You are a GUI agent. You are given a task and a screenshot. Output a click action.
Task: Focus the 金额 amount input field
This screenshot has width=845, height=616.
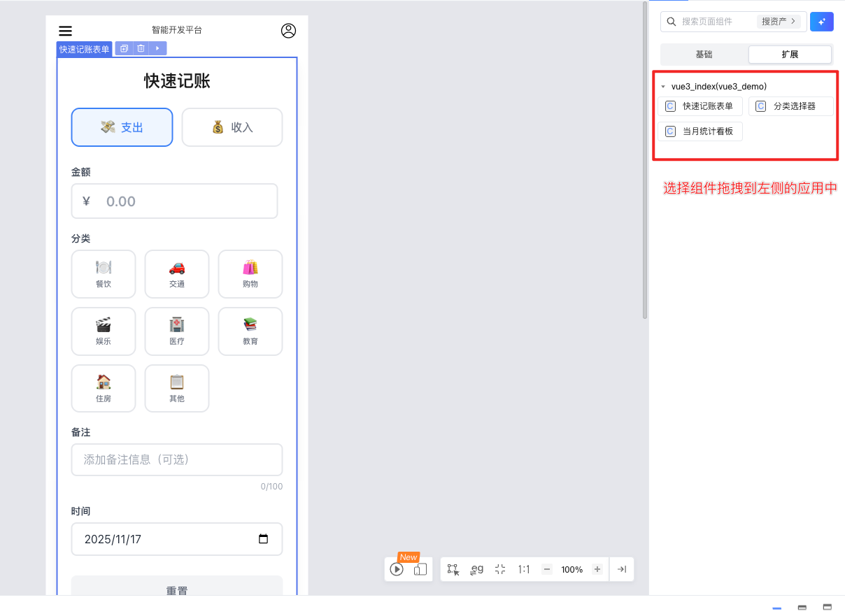(174, 201)
